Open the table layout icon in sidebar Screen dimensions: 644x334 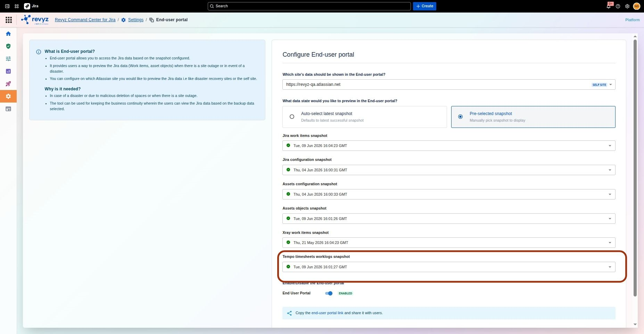point(8,109)
